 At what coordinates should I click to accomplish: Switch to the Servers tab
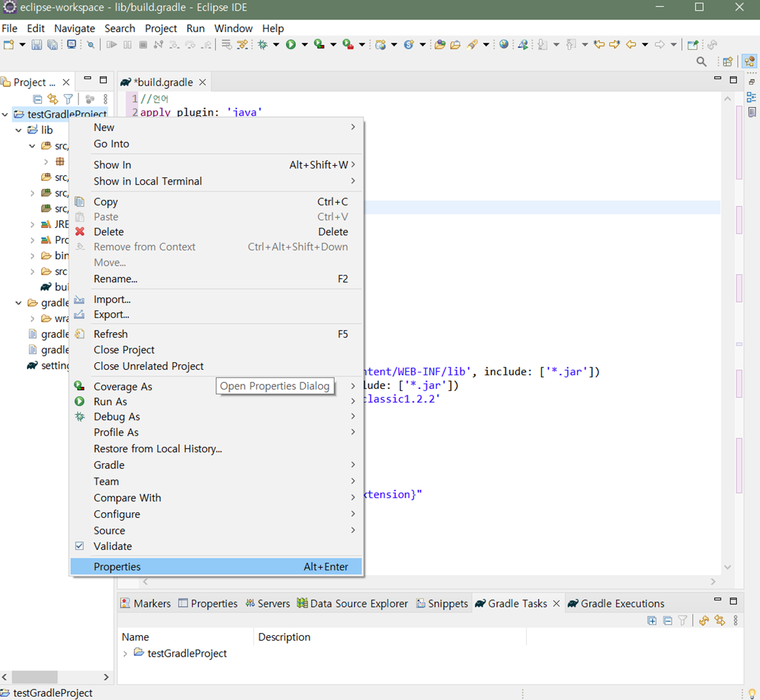268,604
